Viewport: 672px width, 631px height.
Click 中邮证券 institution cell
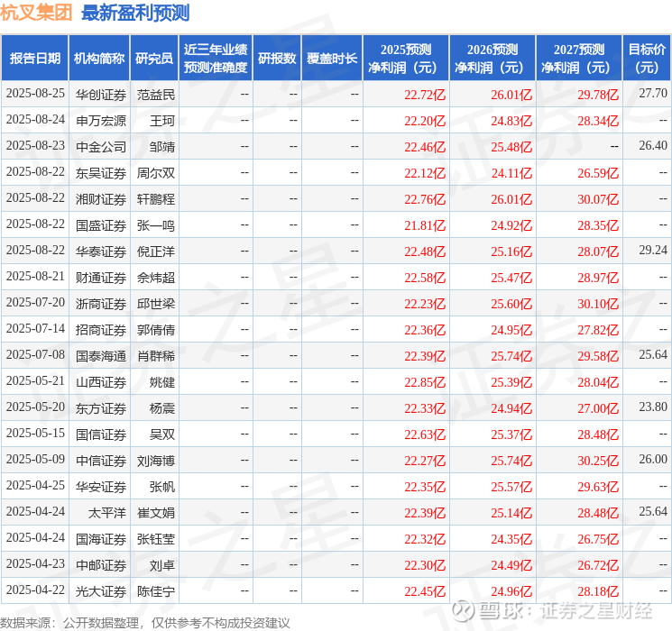[x=101, y=565]
